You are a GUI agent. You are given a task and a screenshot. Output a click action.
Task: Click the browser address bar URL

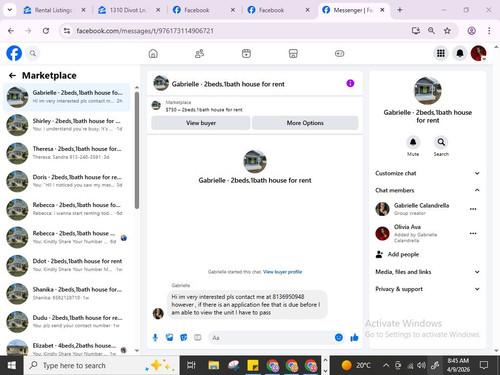[x=145, y=31]
